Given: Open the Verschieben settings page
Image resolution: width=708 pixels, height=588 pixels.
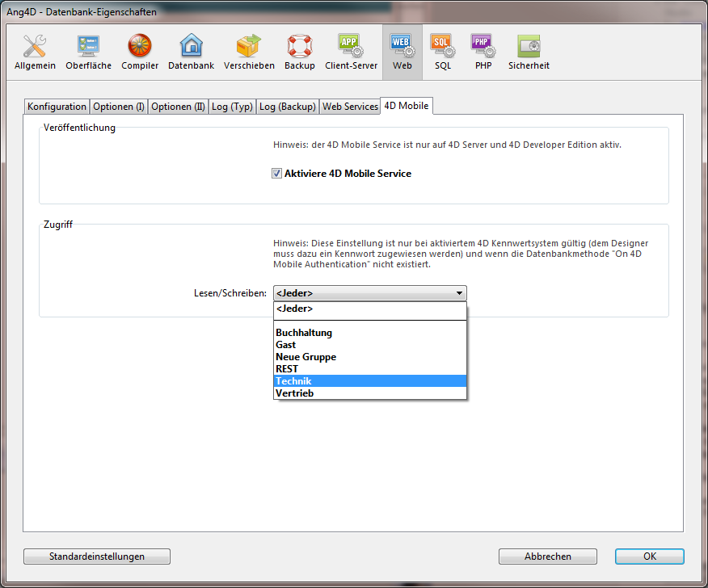Looking at the screenshot, I should click(x=249, y=52).
